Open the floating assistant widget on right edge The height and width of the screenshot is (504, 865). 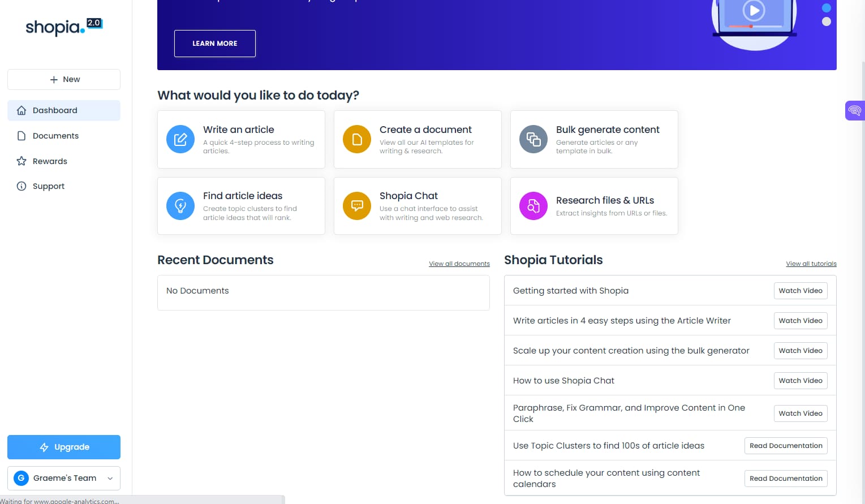coord(854,110)
